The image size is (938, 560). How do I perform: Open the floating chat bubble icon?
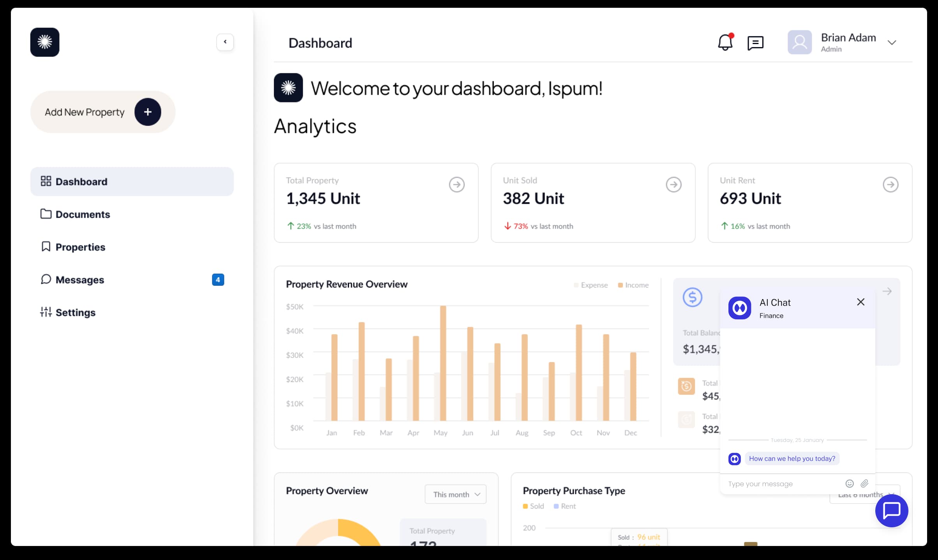pos(891,511)
